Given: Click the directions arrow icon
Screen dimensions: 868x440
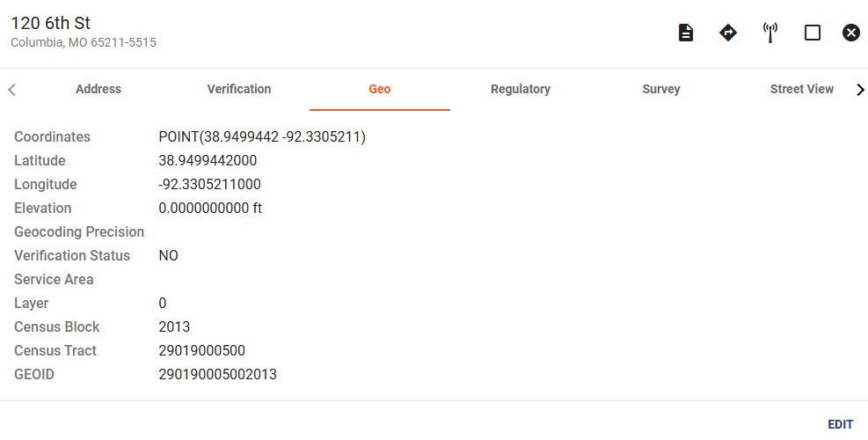Looking at the screenshot, I should 728,33.
